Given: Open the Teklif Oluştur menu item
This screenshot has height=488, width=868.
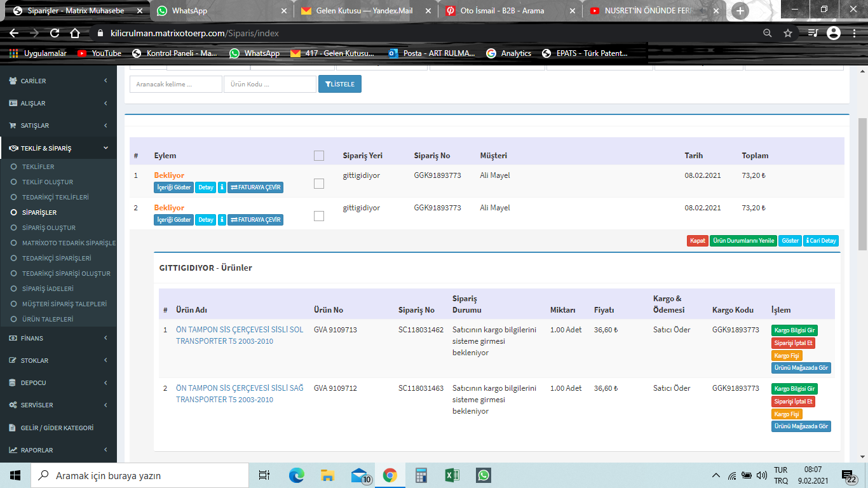Looking at the screenshot, I should point(48,182).
